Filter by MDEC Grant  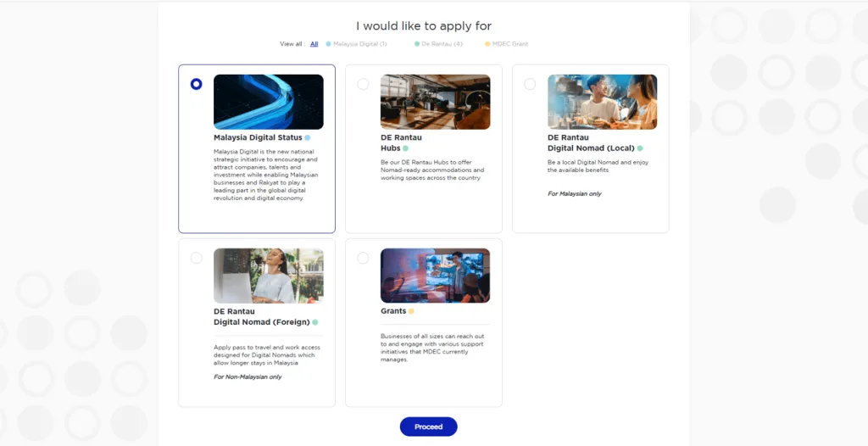click(507, 44)
